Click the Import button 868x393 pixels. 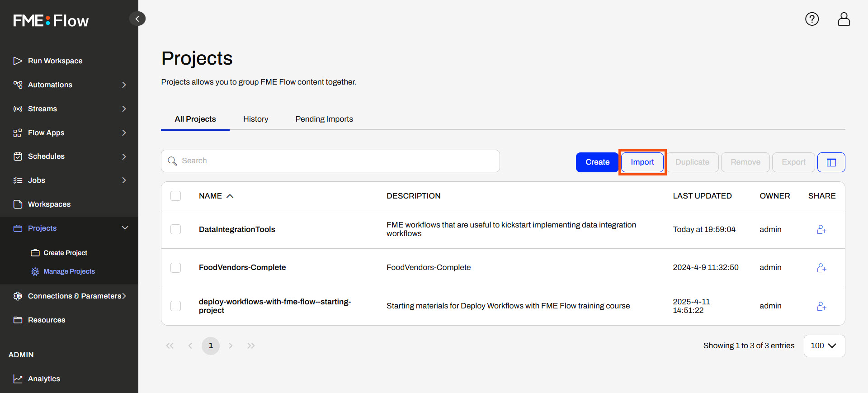[x=642, y=162]
